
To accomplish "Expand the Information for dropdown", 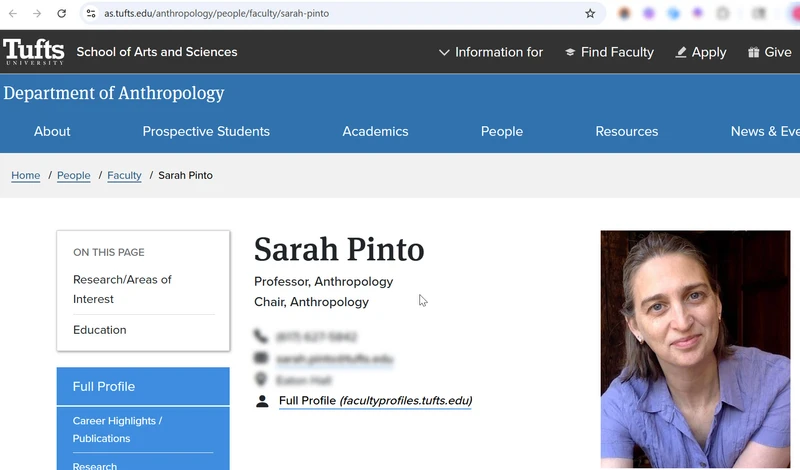I will [491, 52].
